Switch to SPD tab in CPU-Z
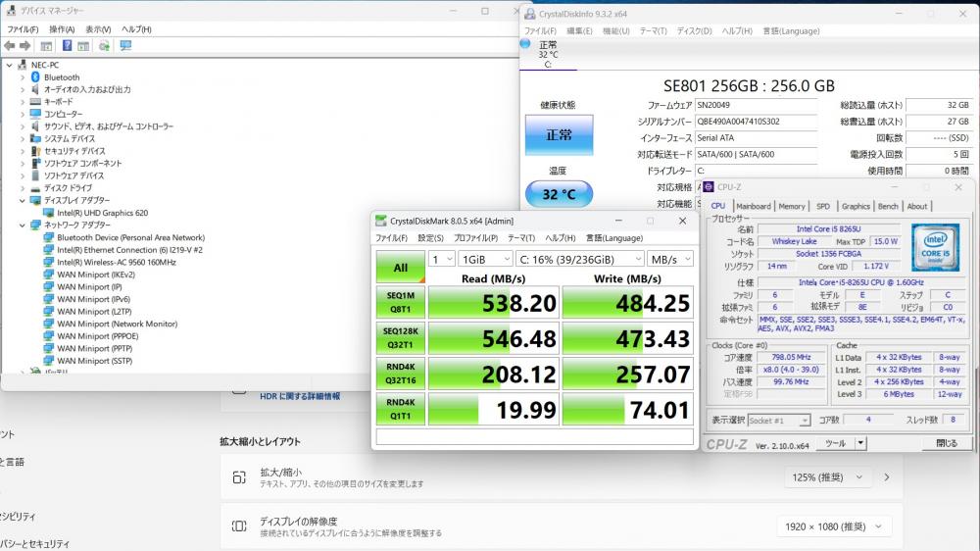Viewport: 980px width, 551px height. 823,206
